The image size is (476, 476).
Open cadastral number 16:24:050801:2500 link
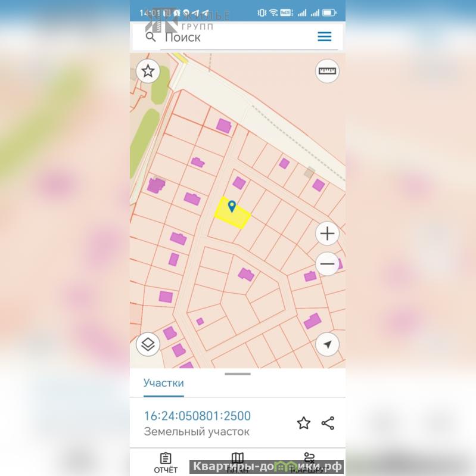(x=197, y=416)
